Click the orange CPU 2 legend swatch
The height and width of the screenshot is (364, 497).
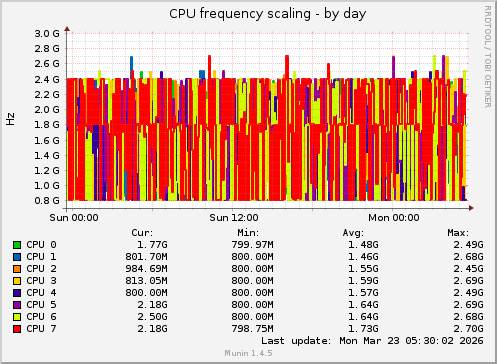tap(17, 269)
